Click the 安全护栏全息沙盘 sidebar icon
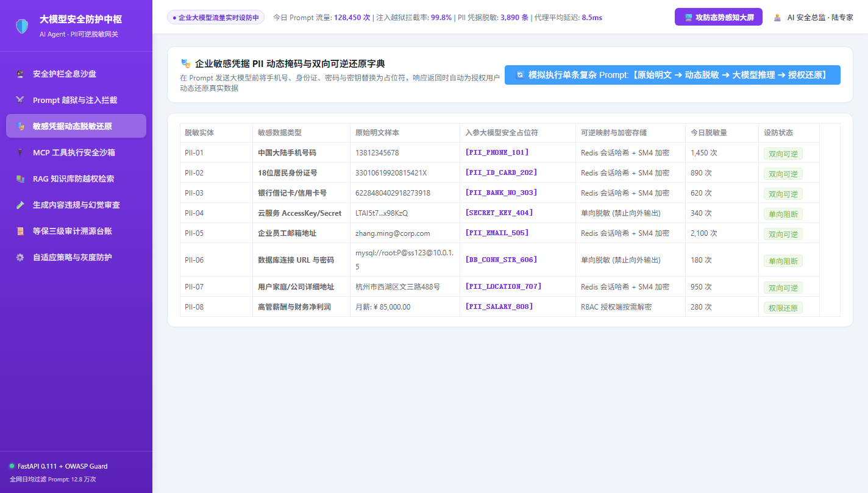Image resolution: width=868 pixels, height=493 pixels. (20, 74)
